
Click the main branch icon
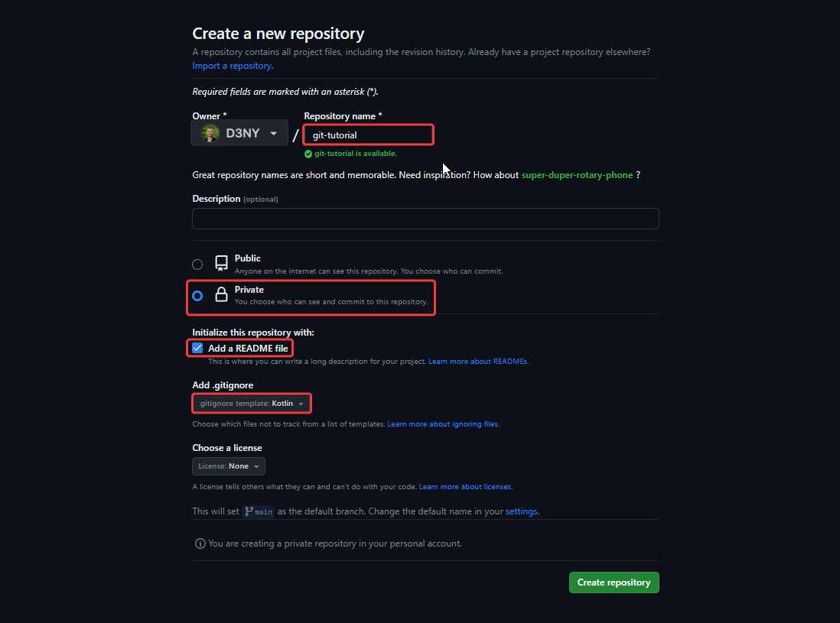(249, 511)
